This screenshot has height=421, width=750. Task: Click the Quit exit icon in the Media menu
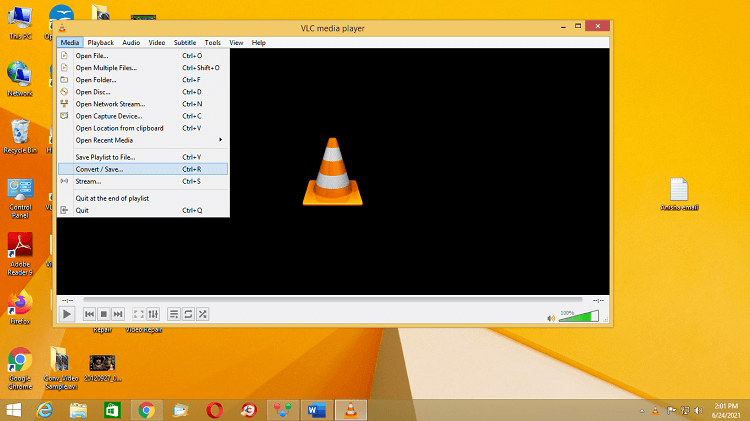click(x=64, y=210)
